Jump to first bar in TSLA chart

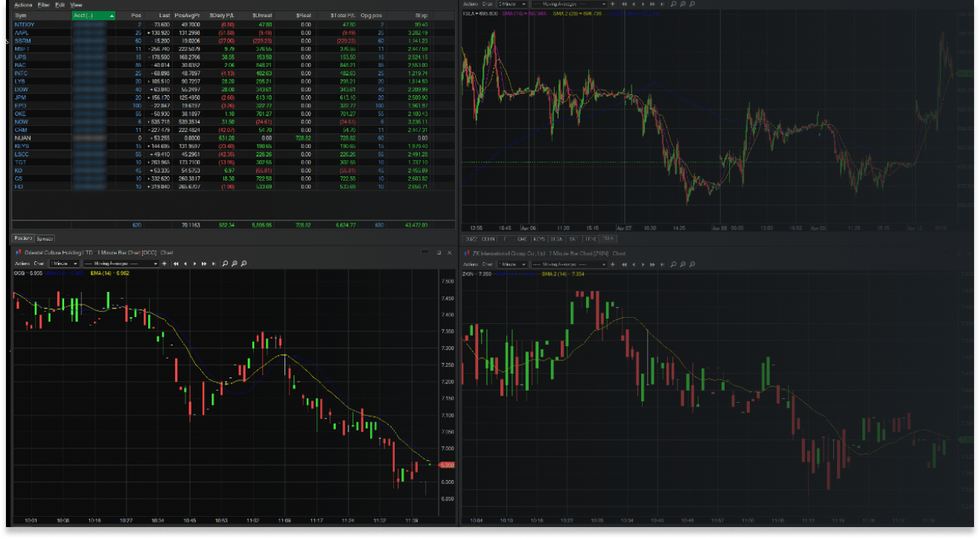click(624, 4)
